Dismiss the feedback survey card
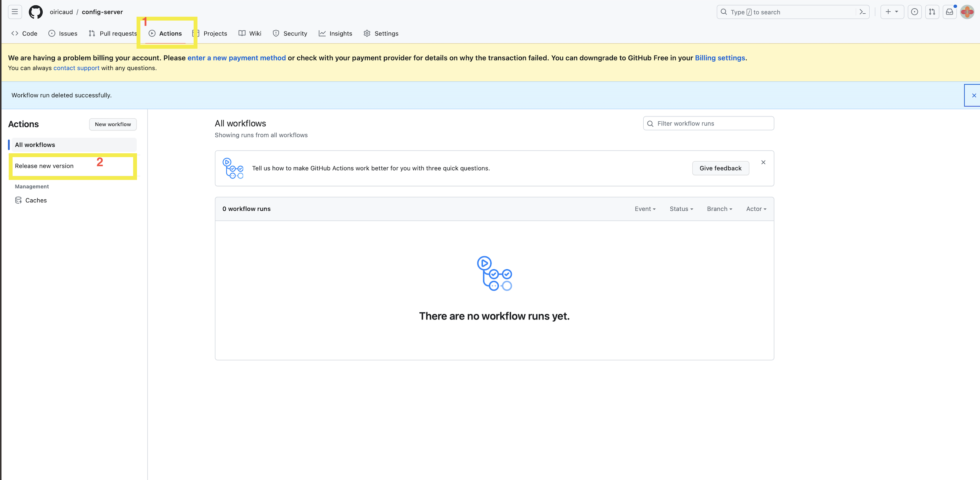The image size is (980, 480). [763, 162]
